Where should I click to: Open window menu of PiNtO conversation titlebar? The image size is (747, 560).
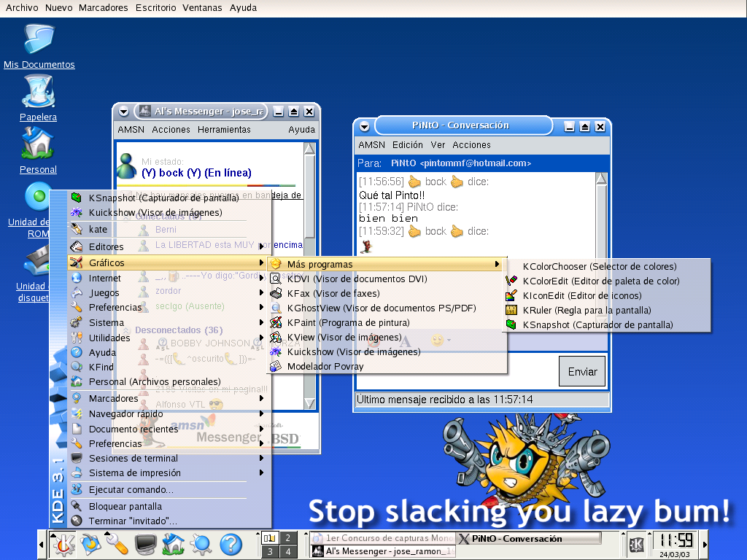[x=365, y=126]
